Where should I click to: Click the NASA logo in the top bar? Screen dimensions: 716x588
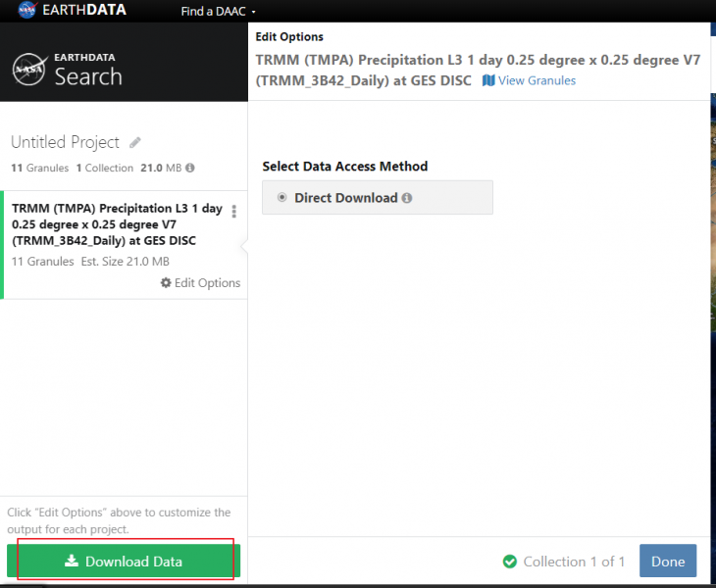[x=26, y=12]
